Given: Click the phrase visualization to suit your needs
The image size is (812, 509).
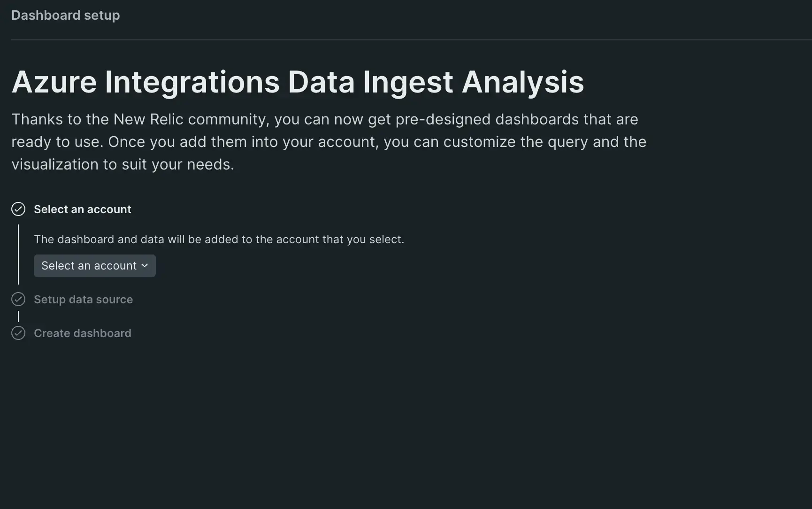Looking at the screenshot, I should pos(123,164).
